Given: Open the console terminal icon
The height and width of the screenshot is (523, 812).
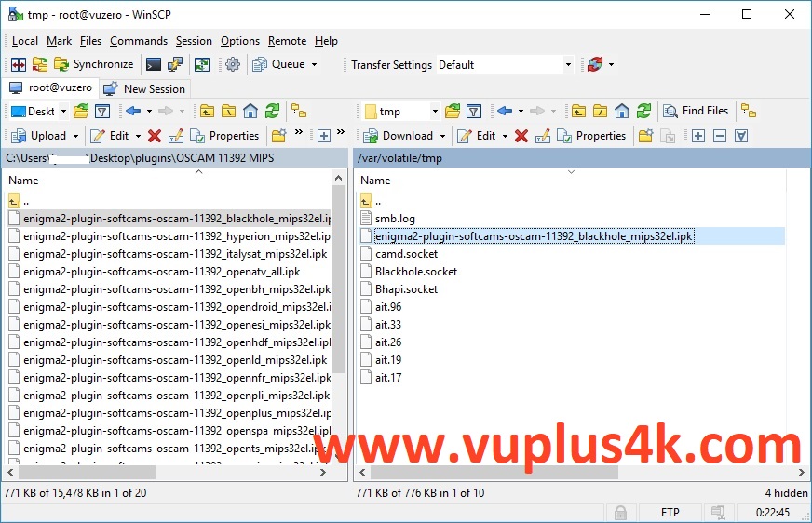Looking at the screenshot, I should coord(154,64).
